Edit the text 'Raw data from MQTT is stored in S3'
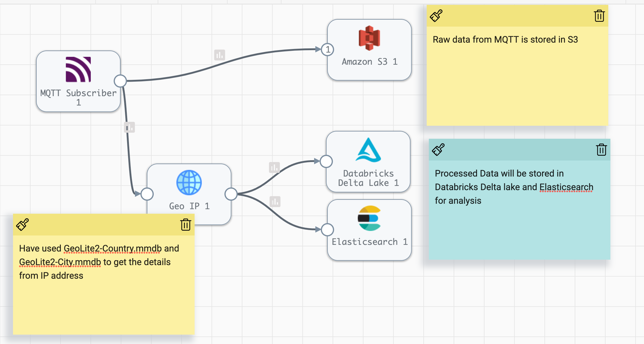This screenshot has height=344, width=644. 505,40
